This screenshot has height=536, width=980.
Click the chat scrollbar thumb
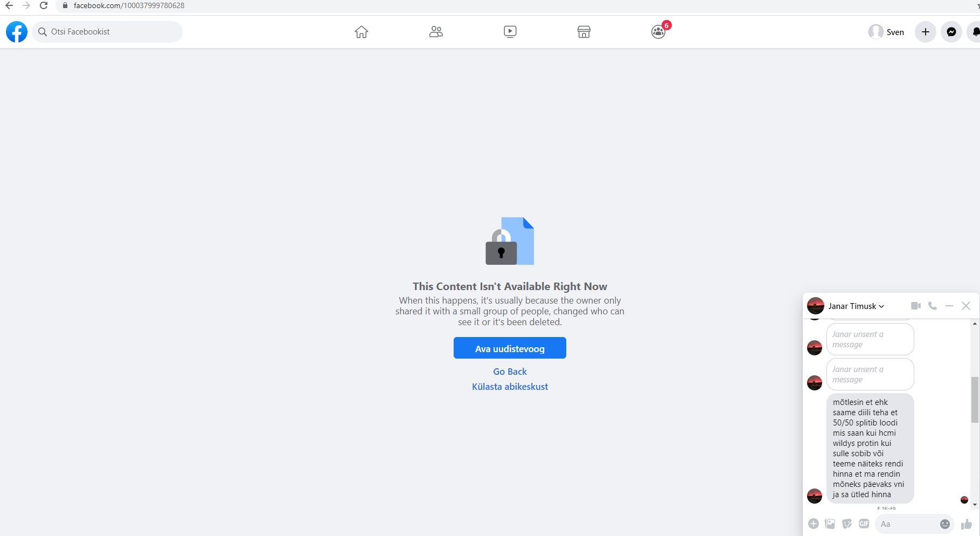pyautogui.click(x=975, y=400)
